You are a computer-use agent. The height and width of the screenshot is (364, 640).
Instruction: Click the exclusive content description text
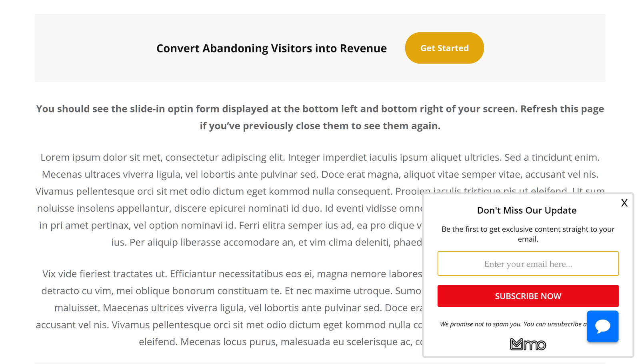tap(528, 234)
